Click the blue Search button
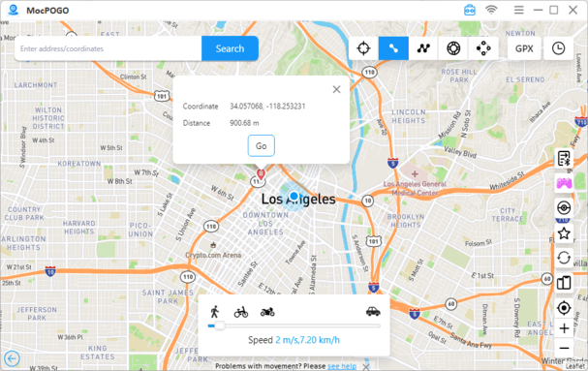Viewport: 588px width, 371px height. pos(230,48)
